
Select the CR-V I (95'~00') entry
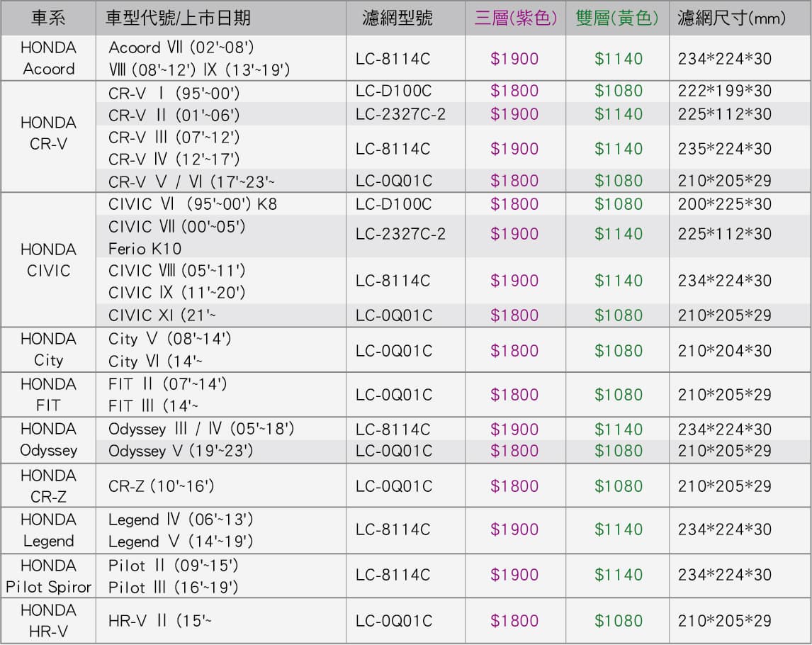pos(174,94)
